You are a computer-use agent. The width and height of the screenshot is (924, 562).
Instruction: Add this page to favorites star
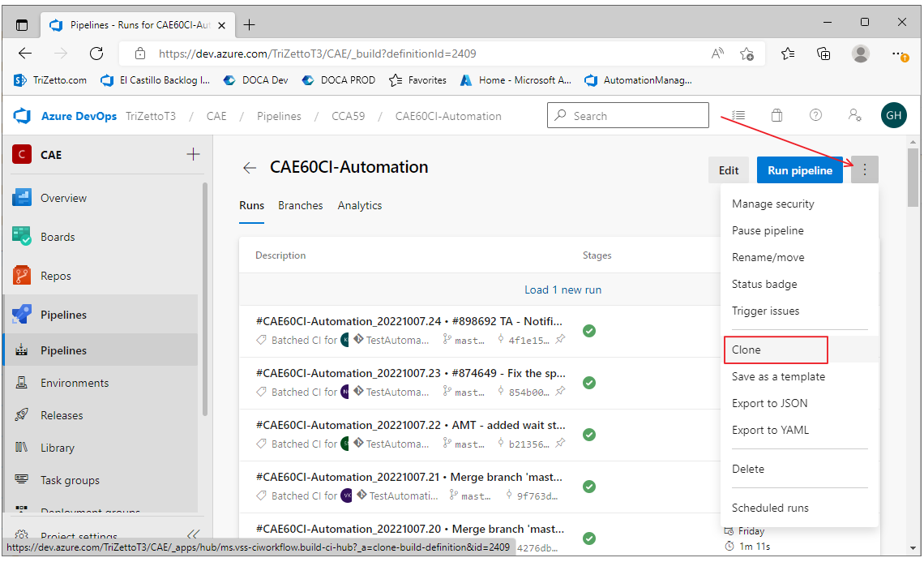click(746, 54)
